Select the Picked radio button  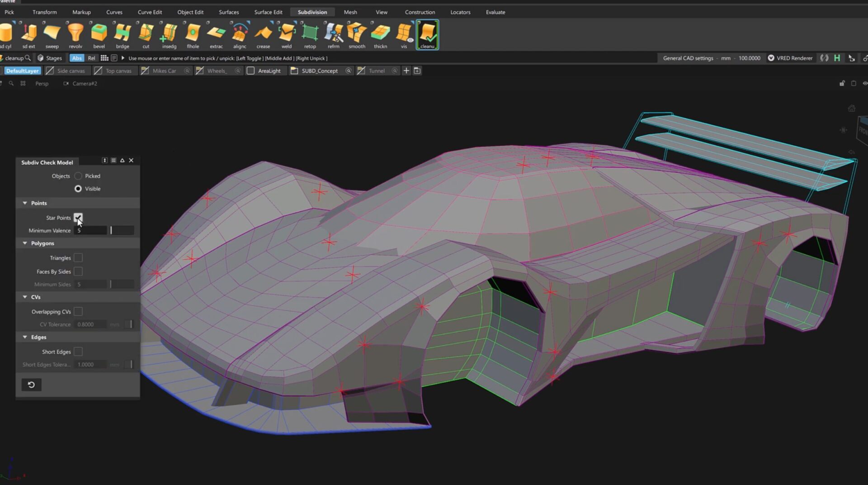pyautogui.click(x=78, y=176)
